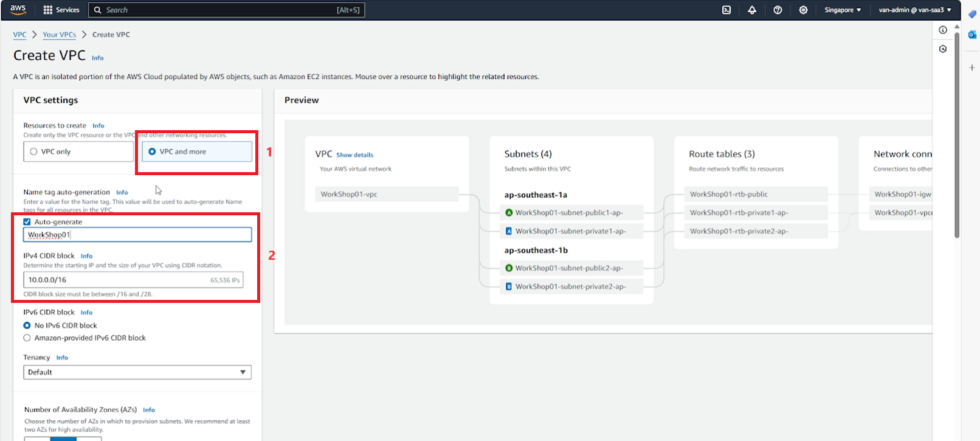Select WorkShop01-vpce network connection

pos(901,212)
